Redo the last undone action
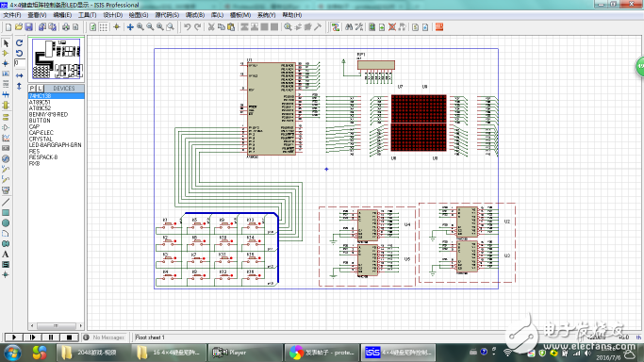Viewport: 644px width, 362px height. tap(198, 27)
